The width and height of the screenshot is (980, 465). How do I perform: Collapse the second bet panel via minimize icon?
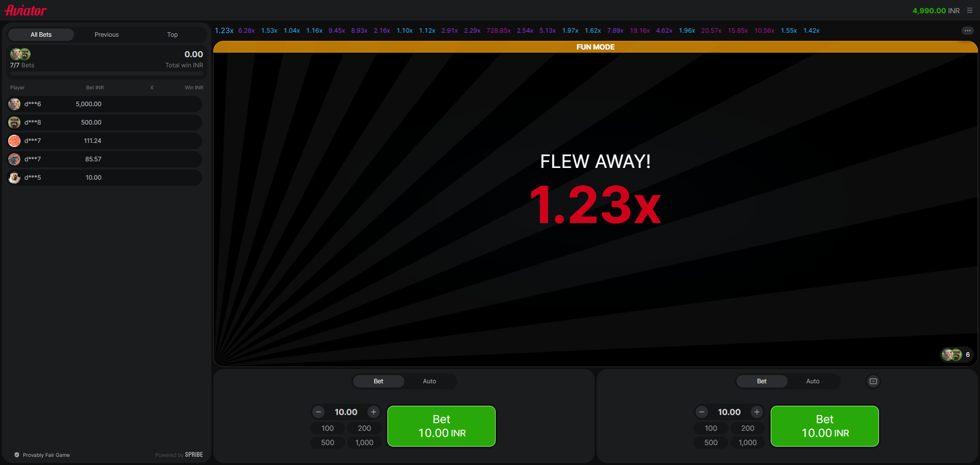873,381
